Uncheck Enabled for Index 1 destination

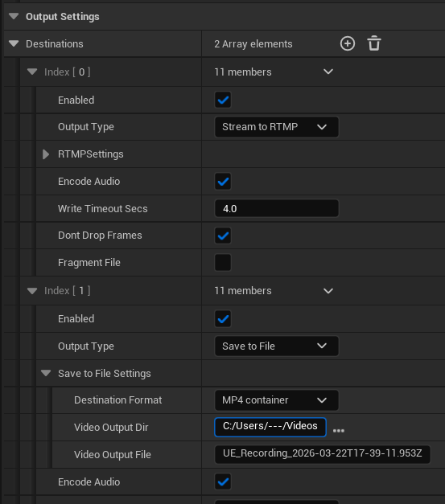(x=223, y=319)
